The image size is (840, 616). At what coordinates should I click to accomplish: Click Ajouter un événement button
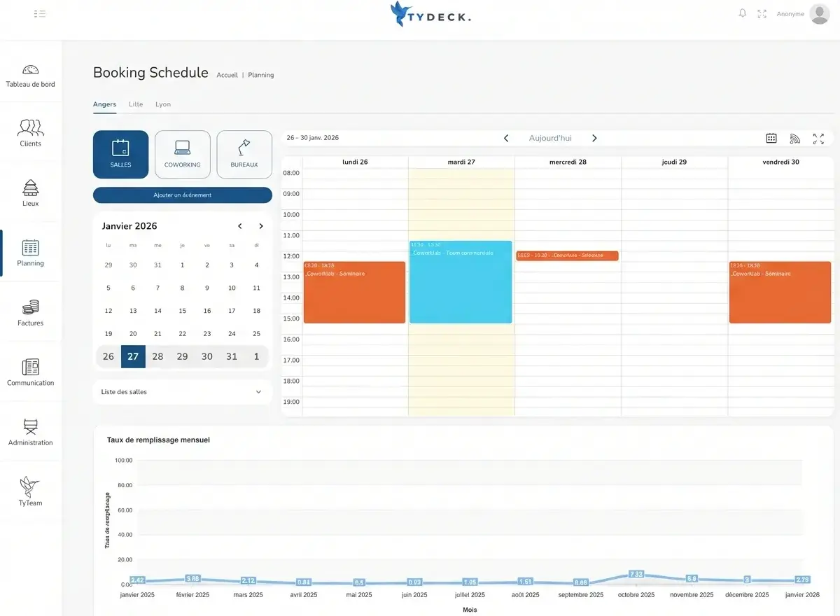pyautogui.click(x=182, y=195)
